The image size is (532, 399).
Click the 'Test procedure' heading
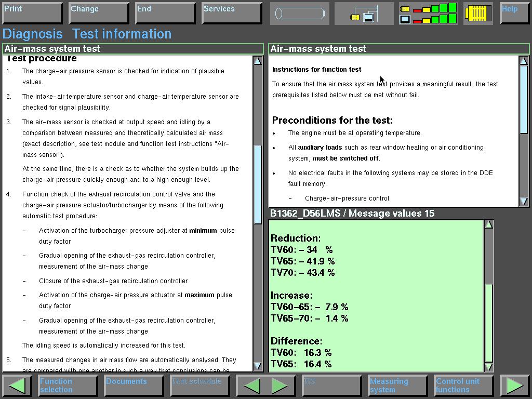(42, 58)
